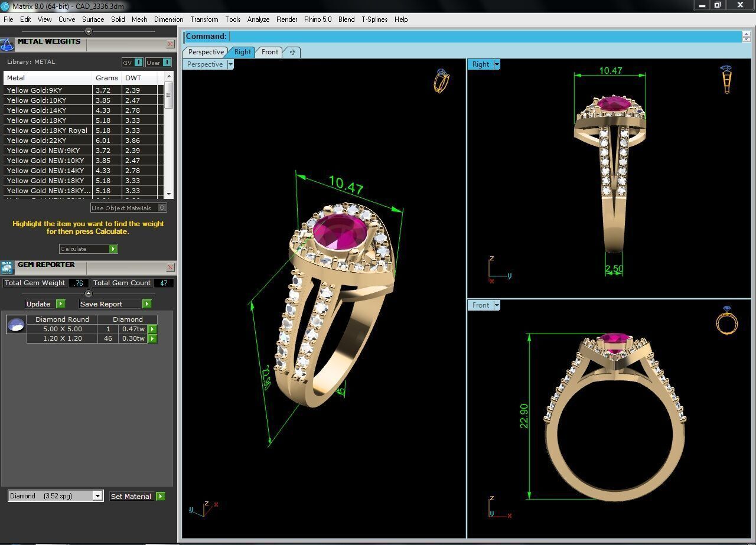Open the Surface menu
756x545 pixels.
coord(93,19)
